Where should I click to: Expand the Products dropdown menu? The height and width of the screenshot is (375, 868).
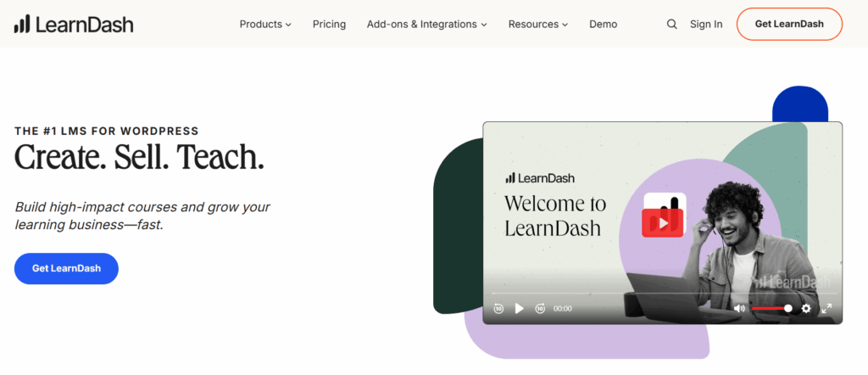click(x=265, y=25)
